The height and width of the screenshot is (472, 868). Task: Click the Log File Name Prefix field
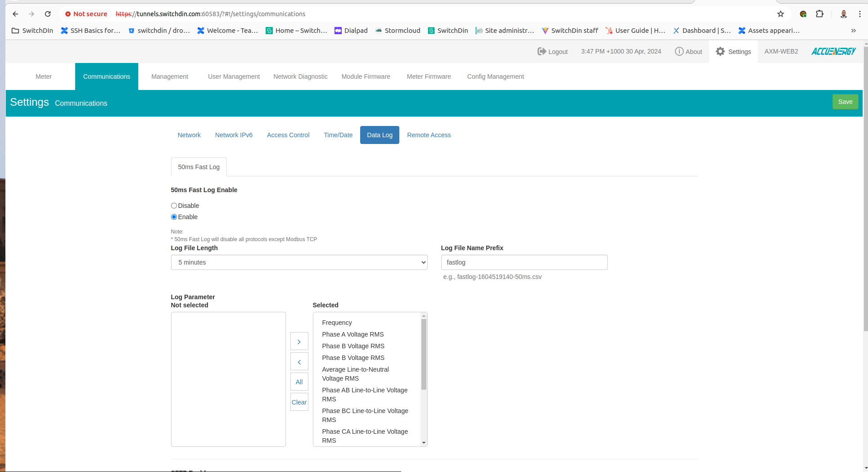click(x=524, y=262)
